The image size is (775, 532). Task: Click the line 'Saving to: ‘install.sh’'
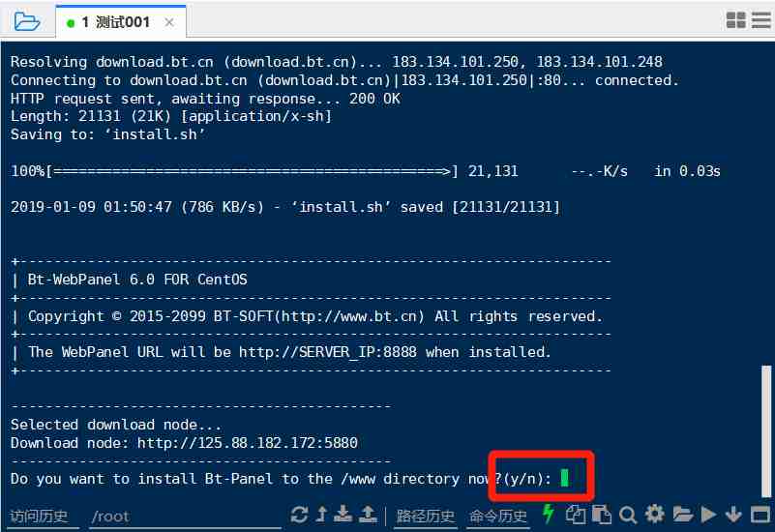pyautogui.click(x=107, y=134)
